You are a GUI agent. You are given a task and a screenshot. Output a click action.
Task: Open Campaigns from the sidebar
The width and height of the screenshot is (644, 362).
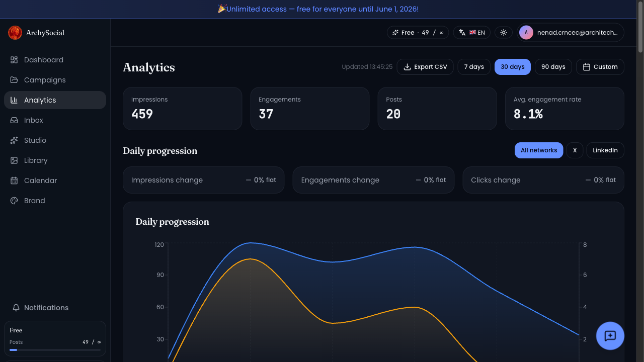point(55,80)
